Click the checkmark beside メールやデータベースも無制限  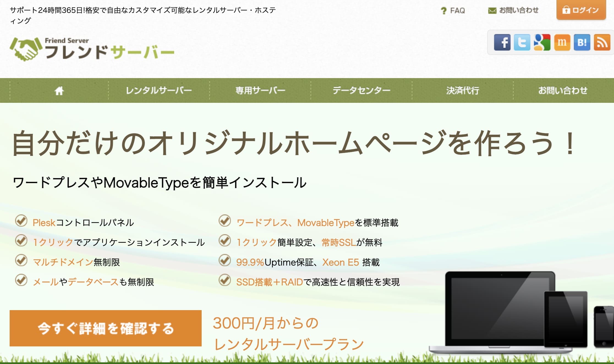click(x=21, y=280)
